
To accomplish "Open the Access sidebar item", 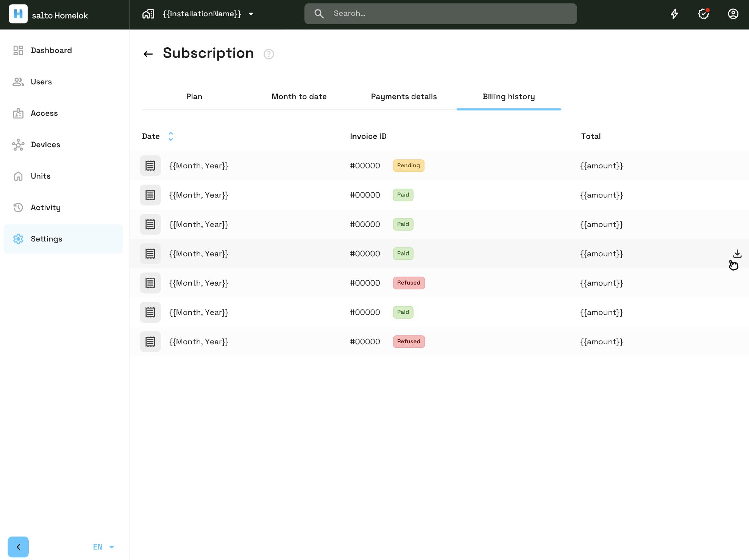I will pyautogui.click(x=63, y=113).
